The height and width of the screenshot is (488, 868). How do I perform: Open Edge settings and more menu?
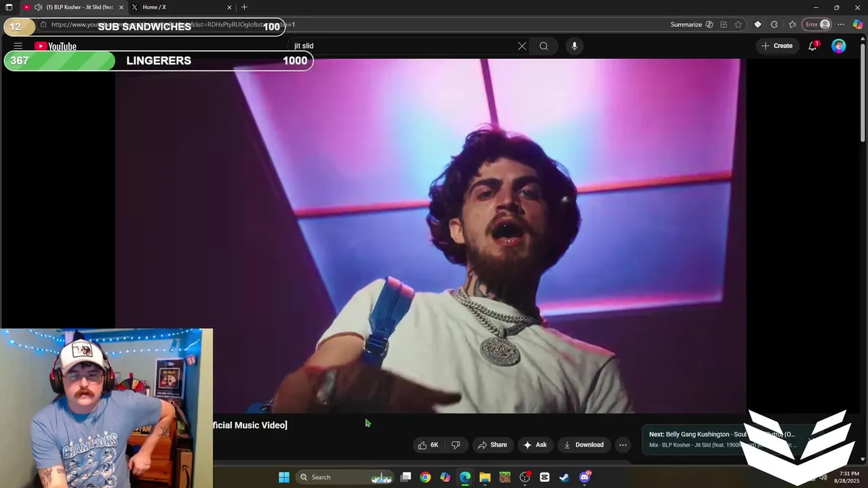tap(841, 24)
